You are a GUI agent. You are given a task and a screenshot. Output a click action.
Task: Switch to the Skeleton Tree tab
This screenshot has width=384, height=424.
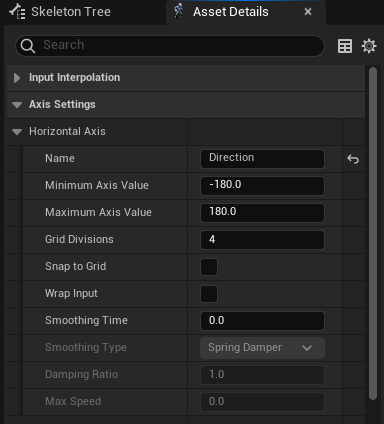pyautogui.click(x=60, y=12)
